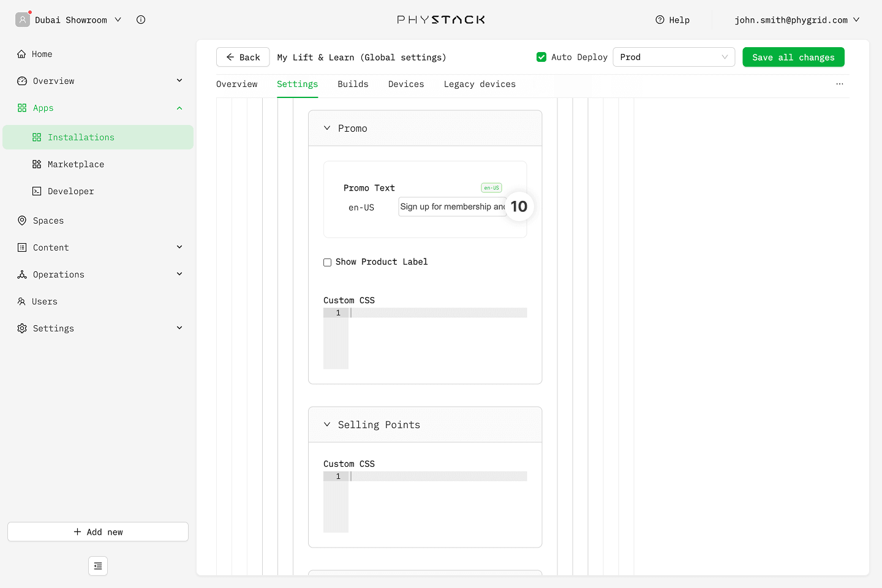Click the Custom CSS label under Selling Points
The width and height of the screenshot is (882, 588).
349,464
